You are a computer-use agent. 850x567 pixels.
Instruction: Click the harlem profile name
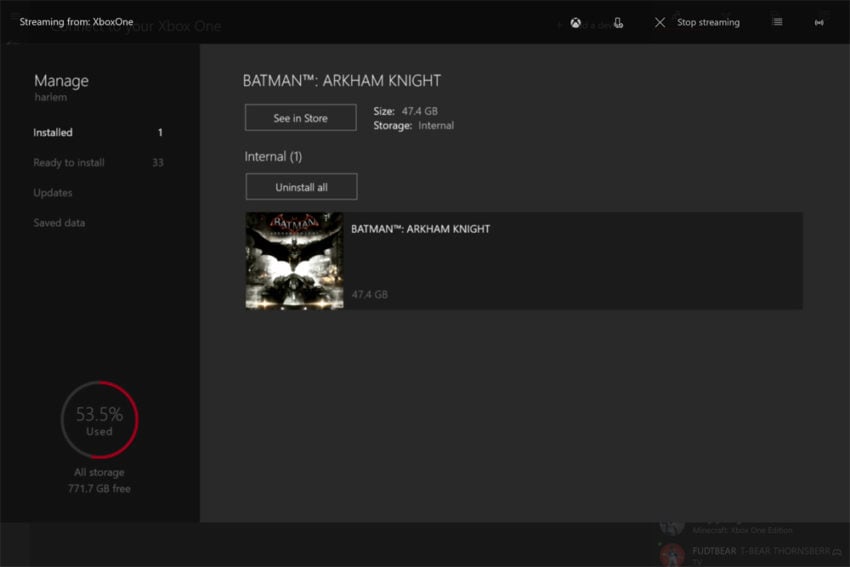tap(51, 98)
